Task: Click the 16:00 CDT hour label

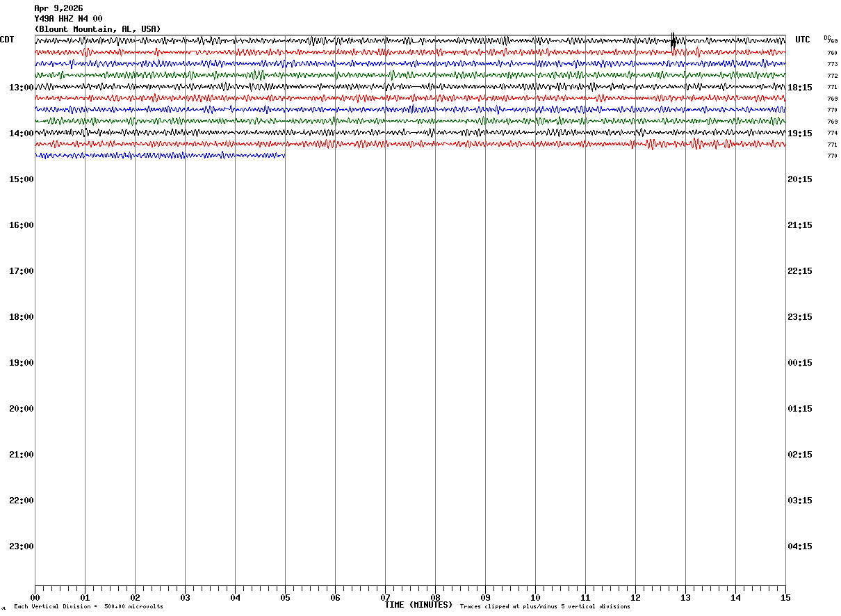Action: pos(22,225)
